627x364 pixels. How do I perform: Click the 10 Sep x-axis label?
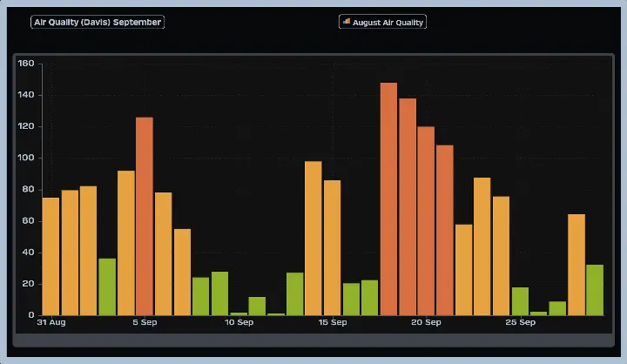pos(239,322)
